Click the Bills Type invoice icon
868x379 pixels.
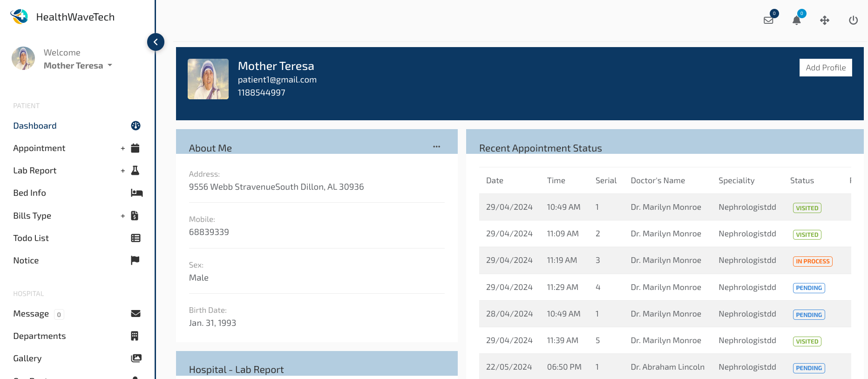(135, 215)
